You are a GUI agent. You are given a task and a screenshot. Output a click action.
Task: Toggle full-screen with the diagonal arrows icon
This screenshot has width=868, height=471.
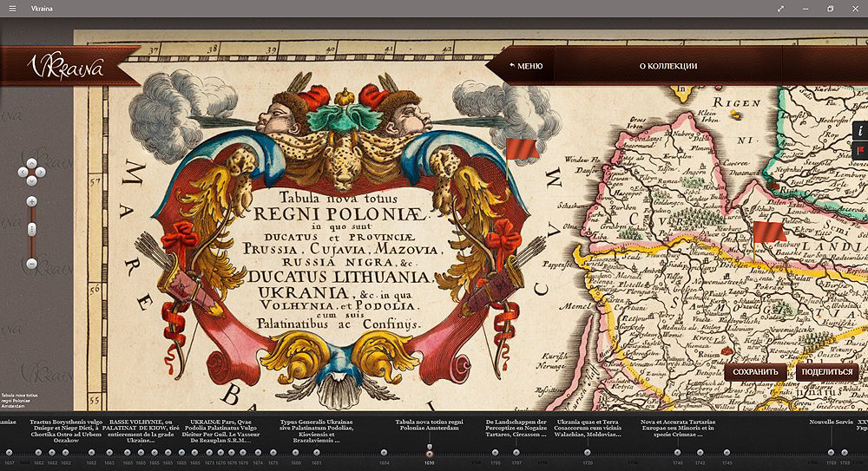[x=780, y=9]
